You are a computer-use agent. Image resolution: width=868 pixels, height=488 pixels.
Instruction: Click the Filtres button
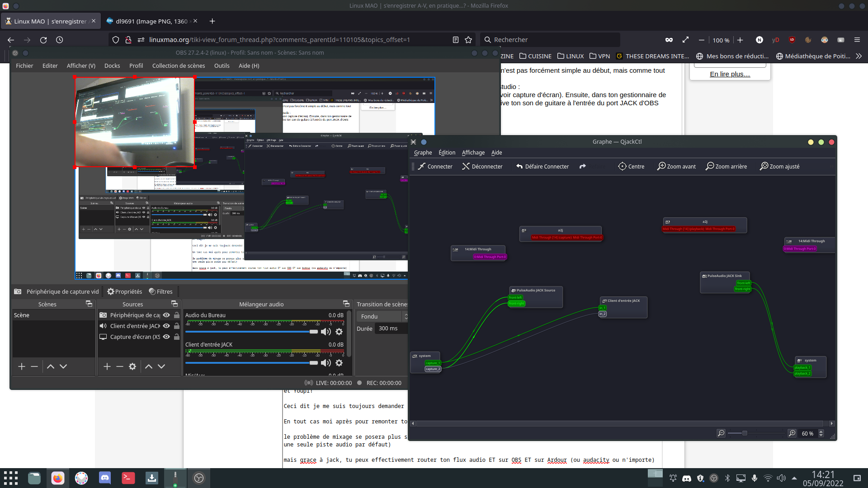(x=160, y=291)
